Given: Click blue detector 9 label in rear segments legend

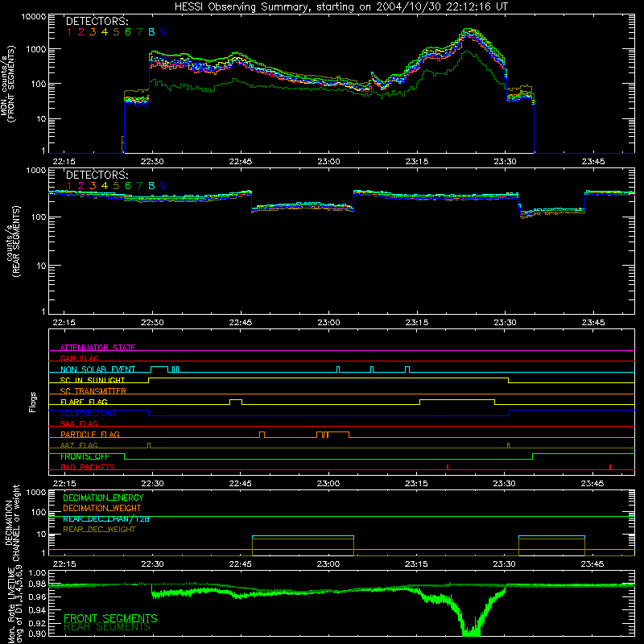Looking at the screenshot, I should click(163, 186).
